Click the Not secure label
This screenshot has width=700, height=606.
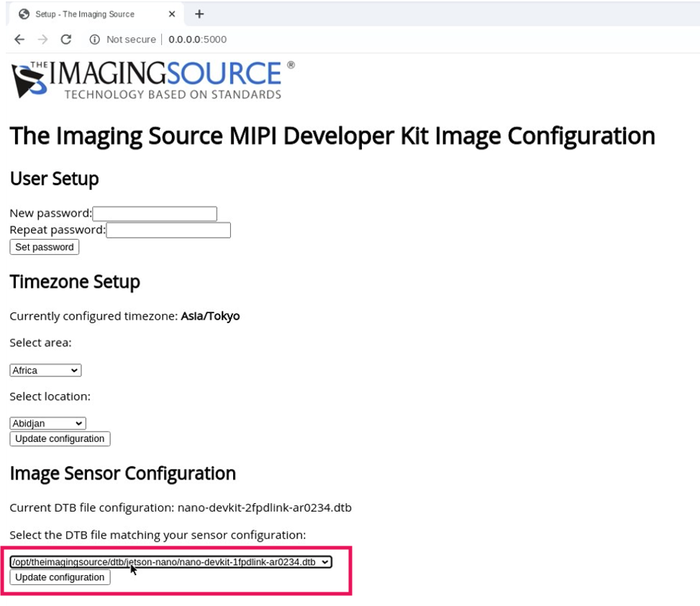tap(131, 40)
